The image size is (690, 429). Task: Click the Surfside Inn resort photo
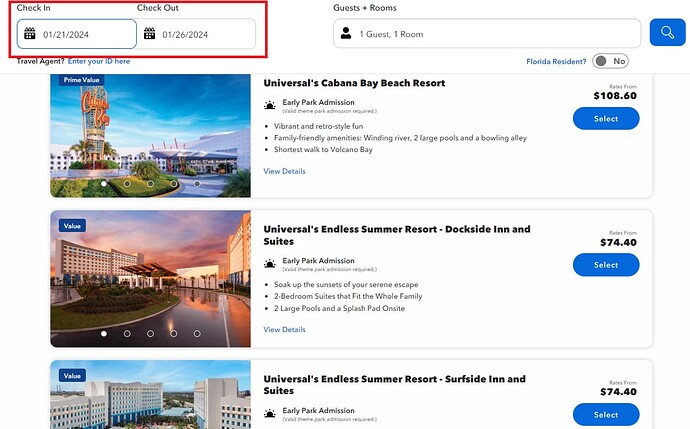point(150,397)
